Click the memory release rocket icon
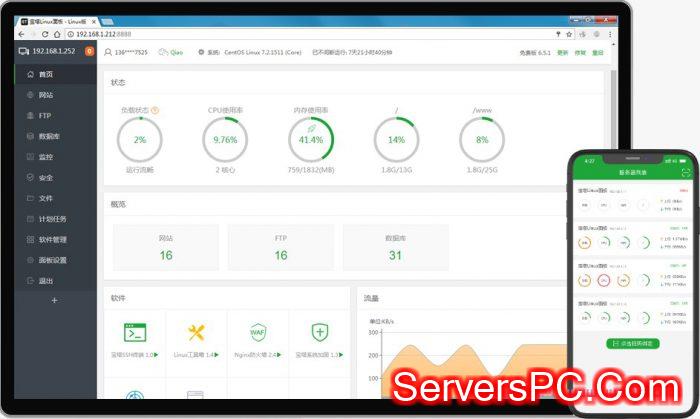 click(311, 128)
